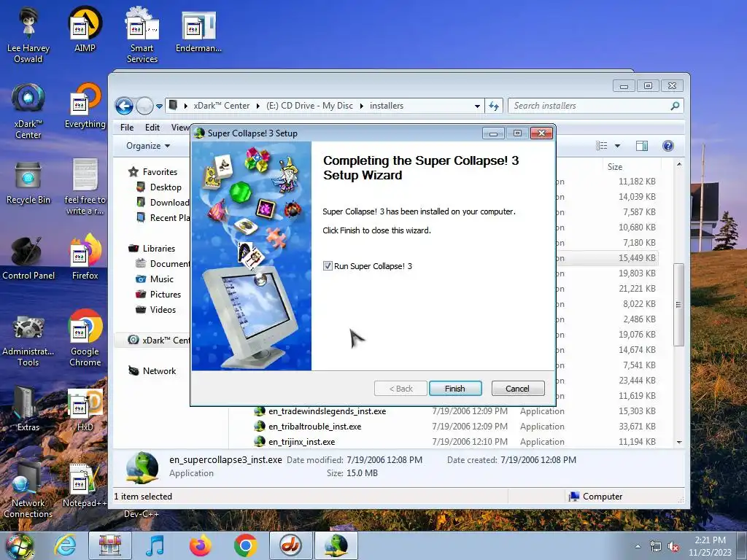The width and height of the screenshot is (747, 560).
Task: Launch Firefox from the desktop
Action: 85,257
